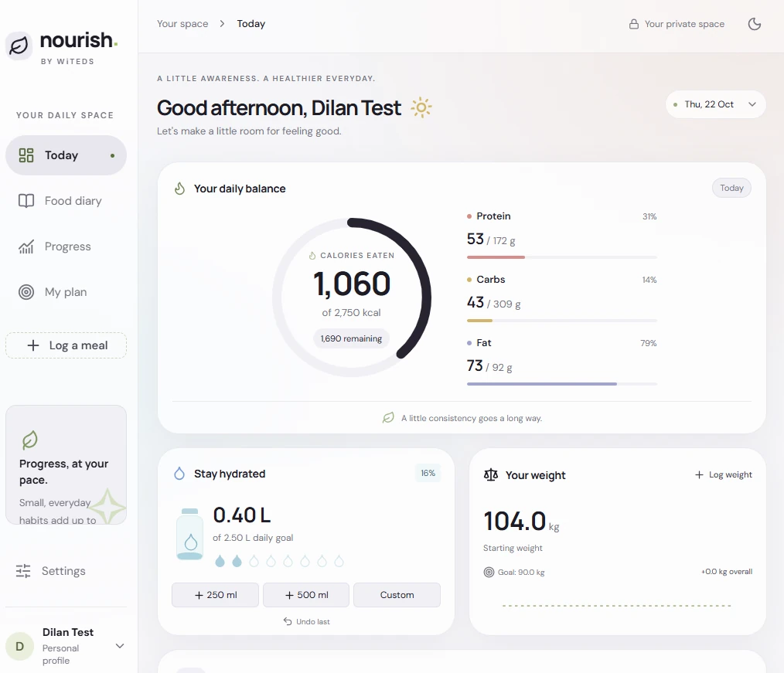Click the undo arrow icon

tap(288, 621)
